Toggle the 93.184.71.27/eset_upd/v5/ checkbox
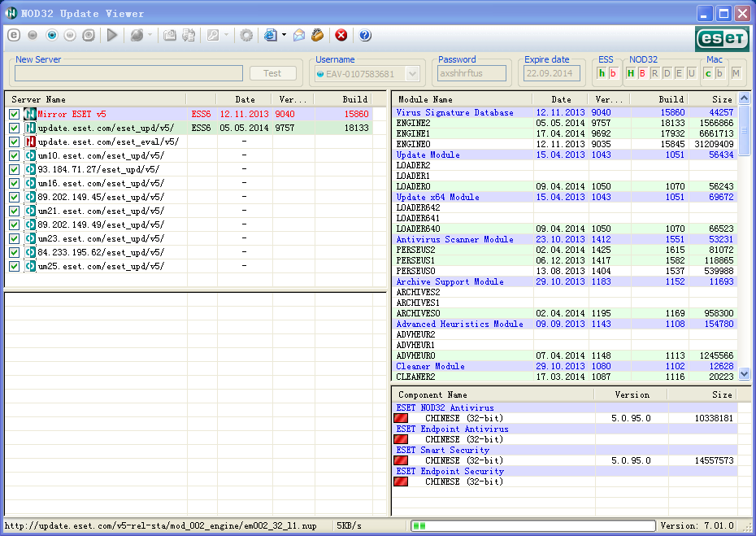 pyautogui.click(x=14, y=169)
